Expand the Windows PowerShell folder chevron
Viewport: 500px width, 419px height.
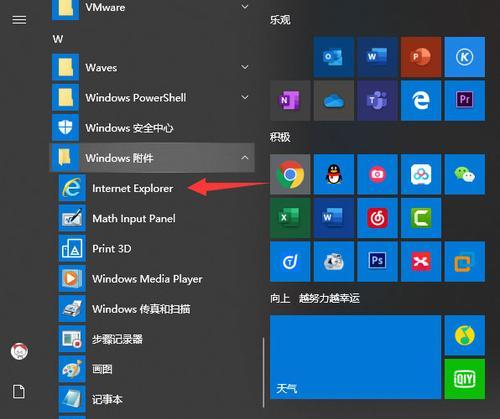[x=245, y=97]
